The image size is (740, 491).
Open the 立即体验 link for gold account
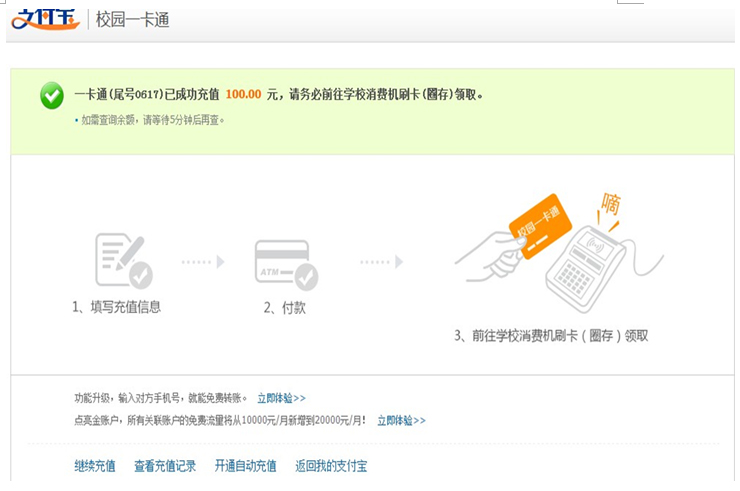tap(401, 420)
